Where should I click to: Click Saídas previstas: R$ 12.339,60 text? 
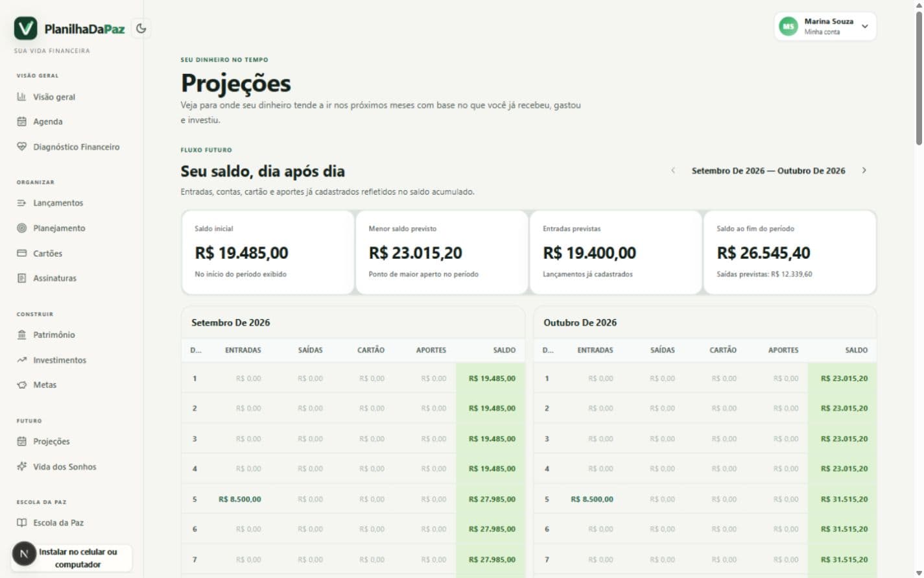click(x=764, y=274)
